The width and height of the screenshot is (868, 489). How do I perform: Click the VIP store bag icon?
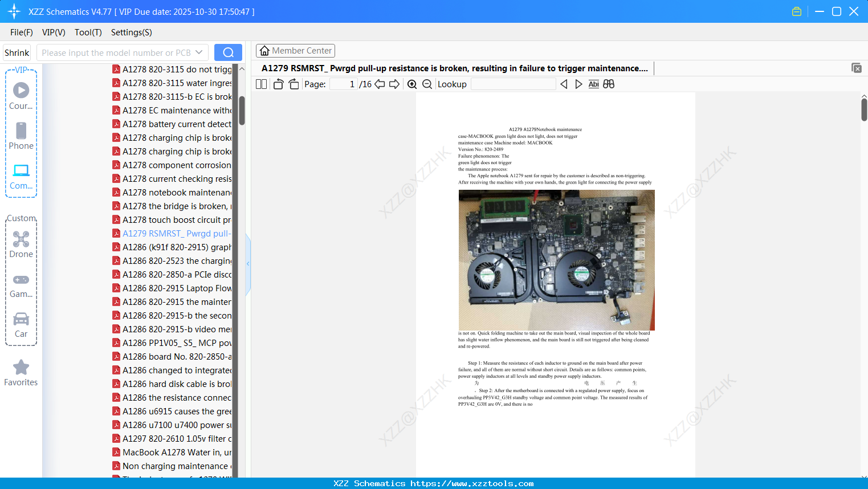797,11
